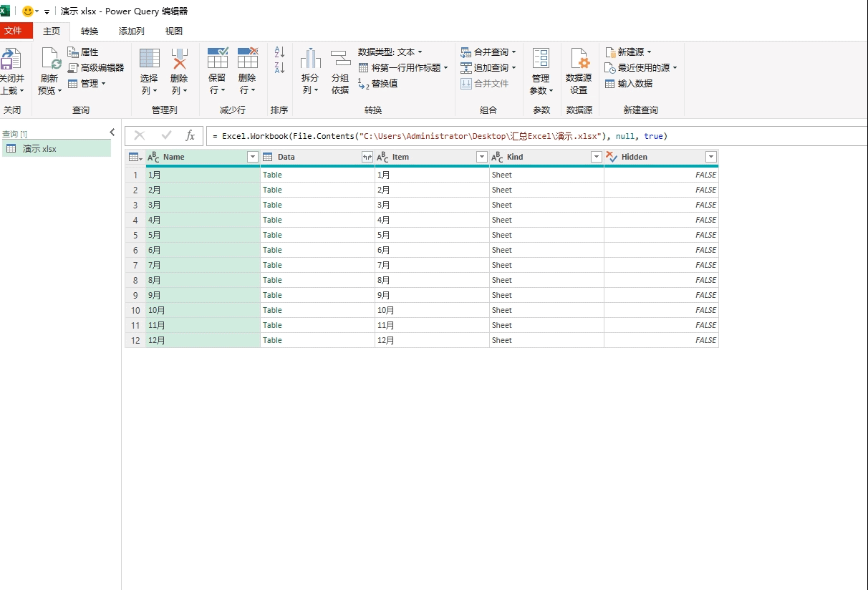868x590 pixels.
Task: Select row number 5 header
Action: pyautogui.click(x=135, y=235)
